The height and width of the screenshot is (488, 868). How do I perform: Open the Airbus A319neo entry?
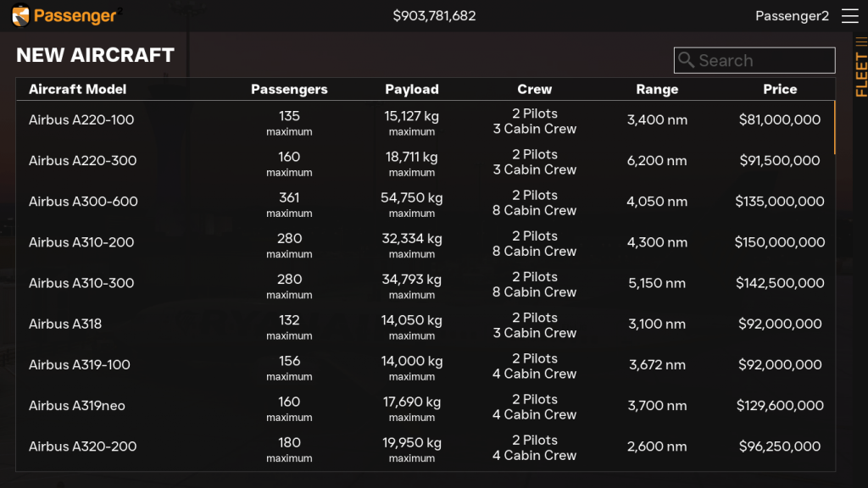coord(77,406)
